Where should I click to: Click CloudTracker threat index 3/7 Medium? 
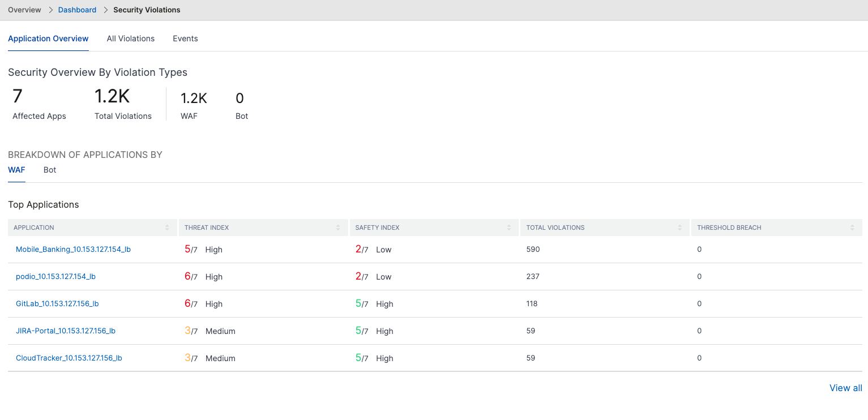tap(210, 358)
